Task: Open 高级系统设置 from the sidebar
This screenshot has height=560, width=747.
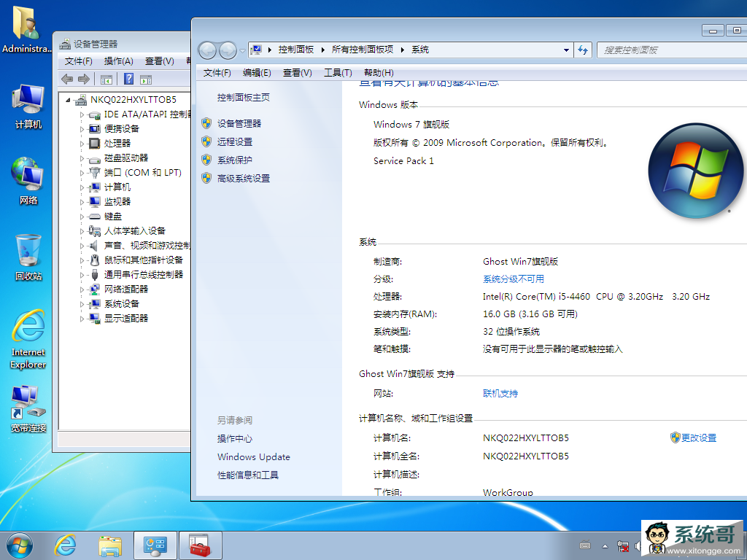Action: pos(244,179)
